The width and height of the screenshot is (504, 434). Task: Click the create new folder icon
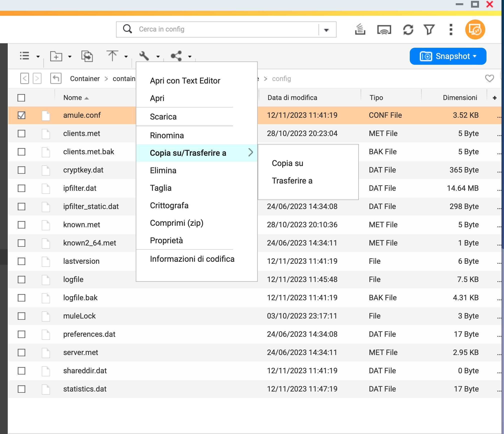tap(56, 56)
